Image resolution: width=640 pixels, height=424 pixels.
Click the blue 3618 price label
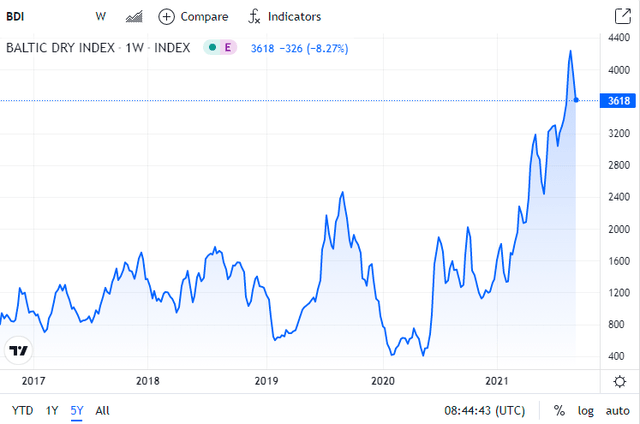(x=618, y=100)
